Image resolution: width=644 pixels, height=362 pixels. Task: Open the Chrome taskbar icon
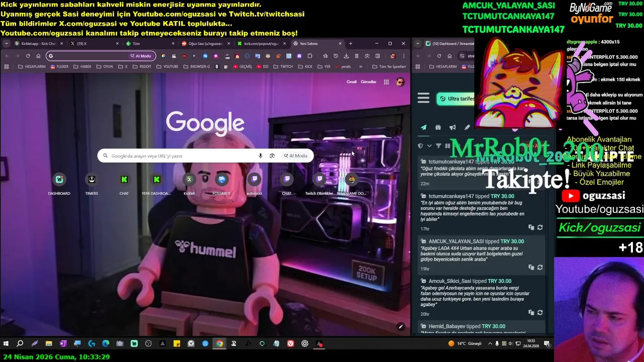219,344
